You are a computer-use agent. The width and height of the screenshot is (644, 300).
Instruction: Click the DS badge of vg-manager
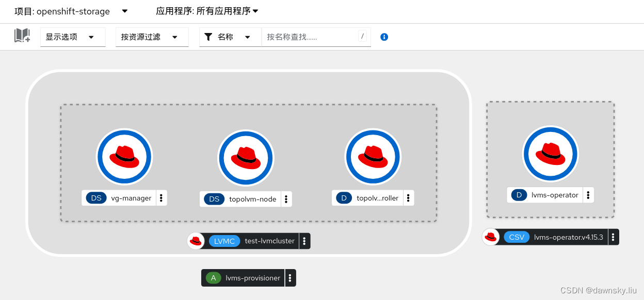pyautogui.click(x=96, y=198)
